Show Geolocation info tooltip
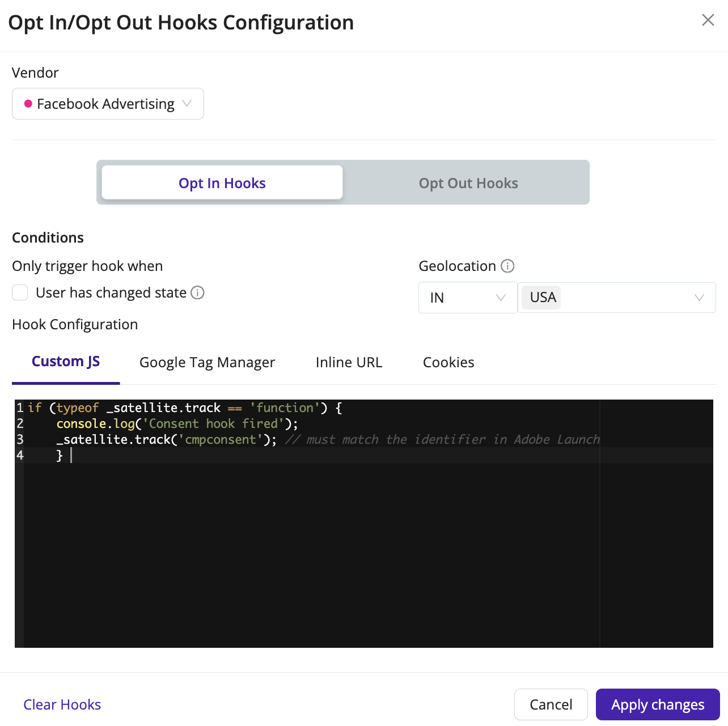 pyautogui.click(x=507, y=266)
